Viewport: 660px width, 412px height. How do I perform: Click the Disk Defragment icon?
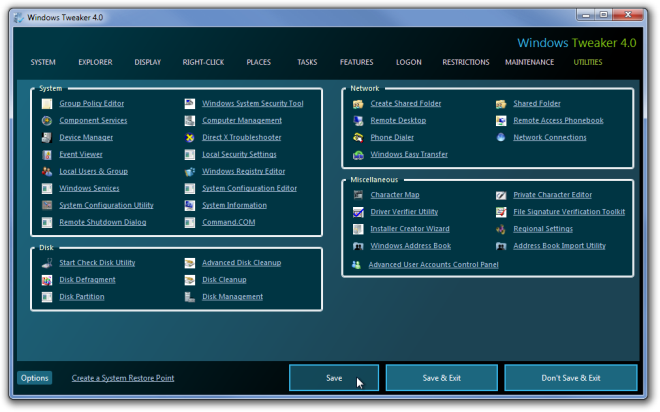tap(47, 280)
